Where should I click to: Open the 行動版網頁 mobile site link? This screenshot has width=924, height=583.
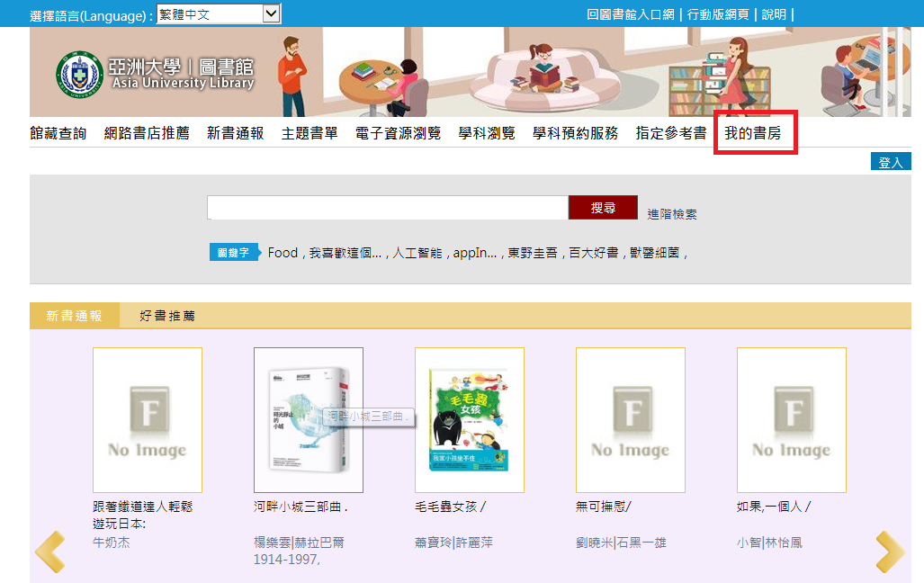pos(720,14)
